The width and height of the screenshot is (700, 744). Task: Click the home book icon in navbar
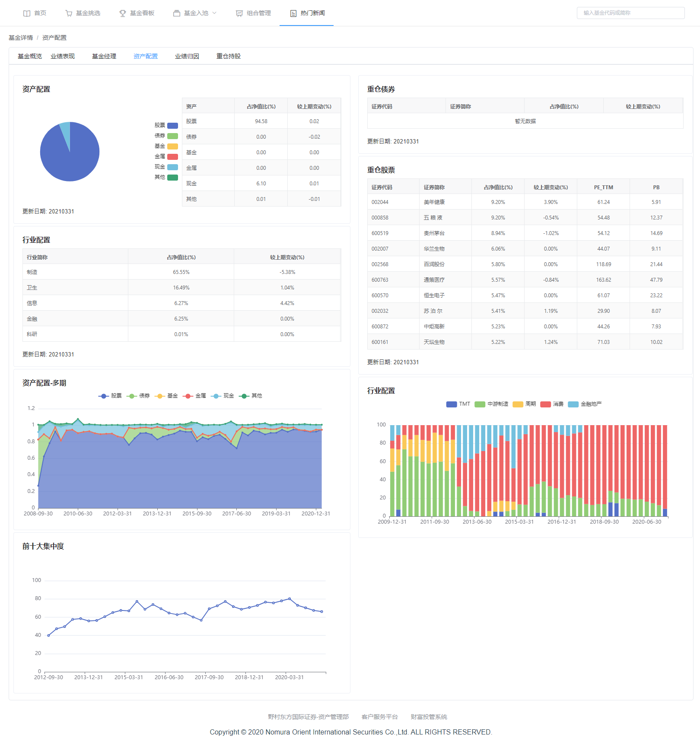pyautogui.click(x=27, y=13)
